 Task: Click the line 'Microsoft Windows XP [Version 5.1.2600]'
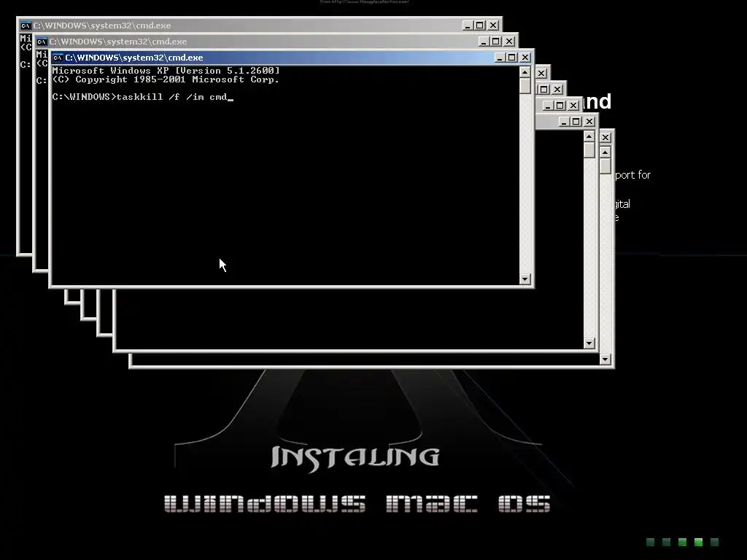pyautogui.click(x=166, y=71)
